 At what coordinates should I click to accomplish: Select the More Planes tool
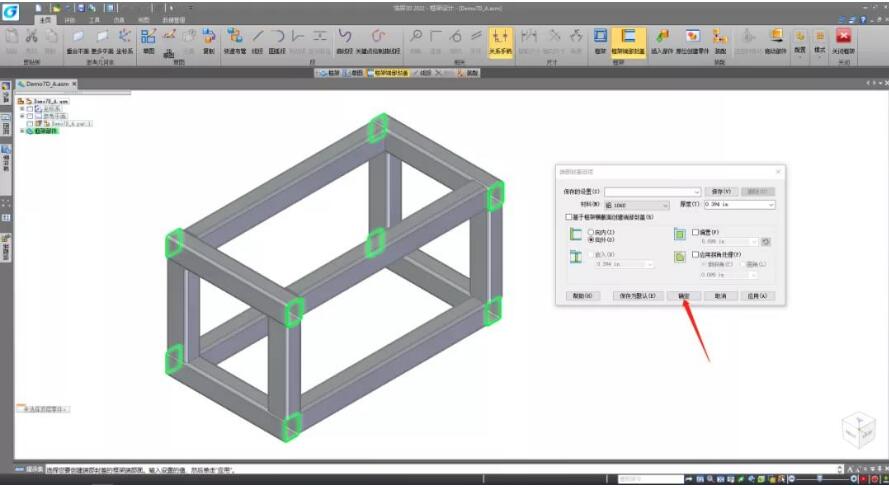(x=103, y=41)
